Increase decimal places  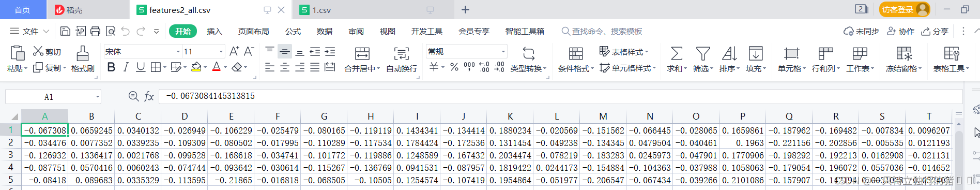point(484,67)
